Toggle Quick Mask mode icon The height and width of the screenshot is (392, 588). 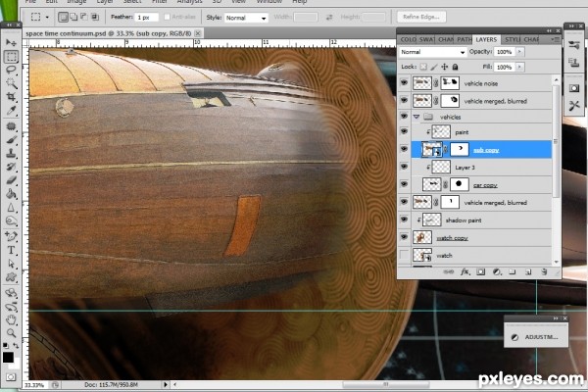[11, 376]
